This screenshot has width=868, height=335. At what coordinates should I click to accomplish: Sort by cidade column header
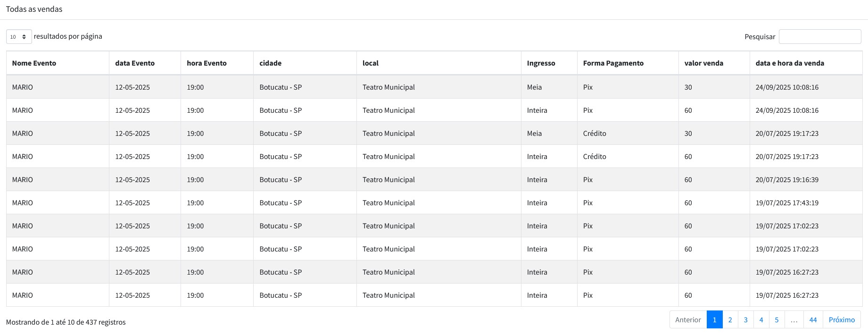[270, 63]
